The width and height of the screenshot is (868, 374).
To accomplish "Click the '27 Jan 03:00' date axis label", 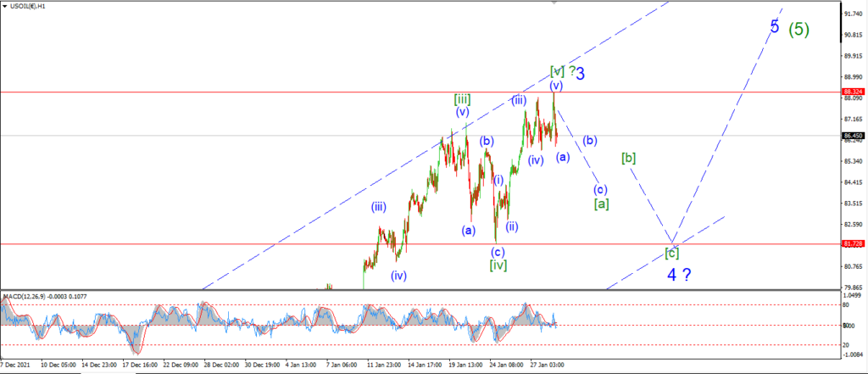I will click(x=548, y=365).
